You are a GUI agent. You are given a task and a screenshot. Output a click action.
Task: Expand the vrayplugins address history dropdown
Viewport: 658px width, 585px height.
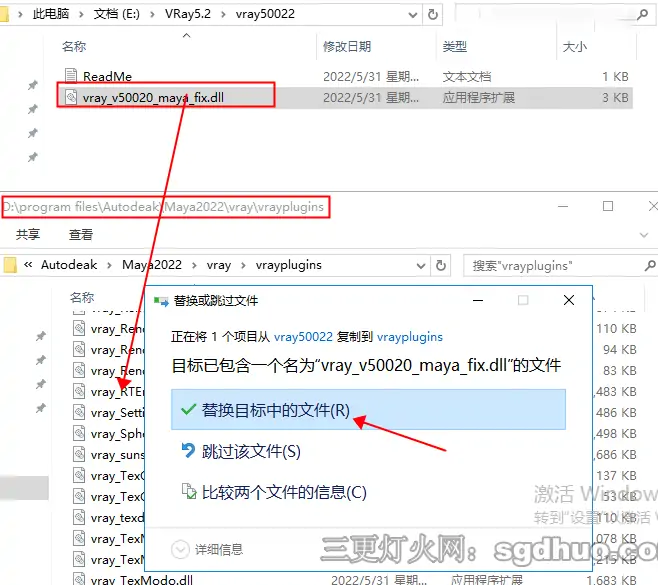[421, 266]
